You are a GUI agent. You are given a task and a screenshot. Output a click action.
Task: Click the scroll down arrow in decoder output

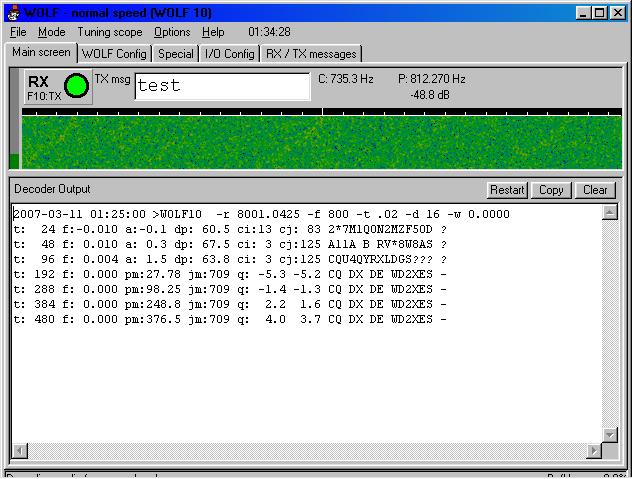609,435
